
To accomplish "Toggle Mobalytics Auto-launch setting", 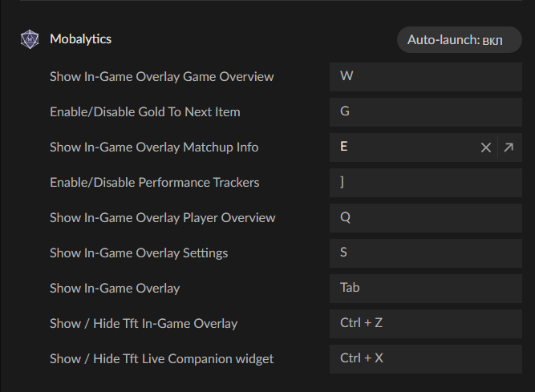I will point(460,40).
